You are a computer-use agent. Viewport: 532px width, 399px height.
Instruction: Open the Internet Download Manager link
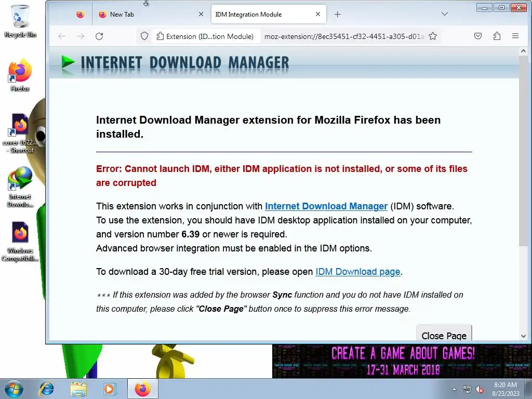(x=326, y=206)
